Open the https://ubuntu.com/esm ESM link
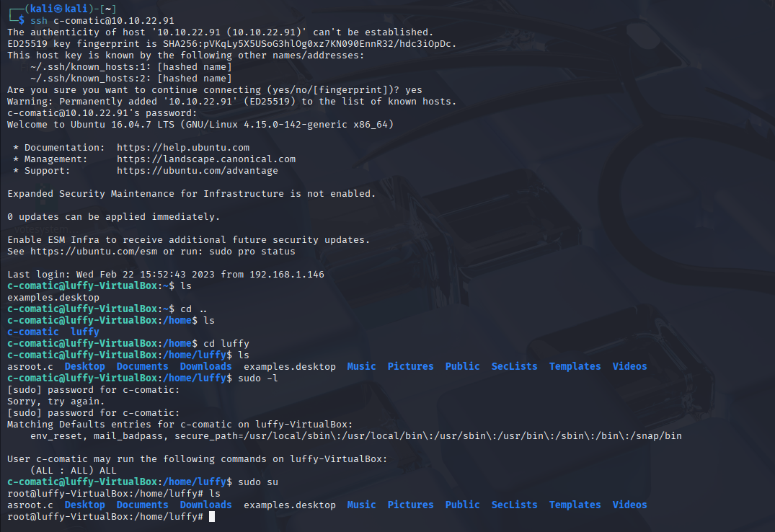 click(x=96, y=251)
